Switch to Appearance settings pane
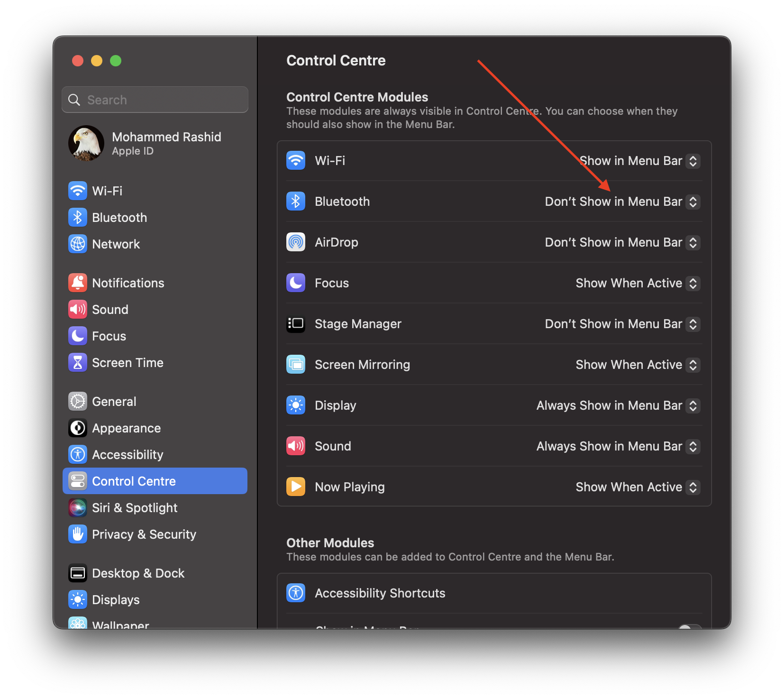 [126, 428]
